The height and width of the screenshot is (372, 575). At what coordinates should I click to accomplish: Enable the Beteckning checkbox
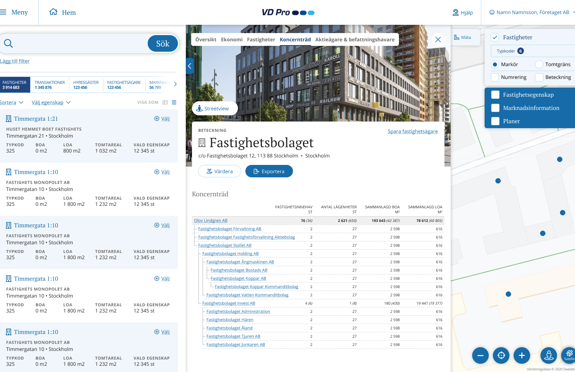click(x=539, y=77)
